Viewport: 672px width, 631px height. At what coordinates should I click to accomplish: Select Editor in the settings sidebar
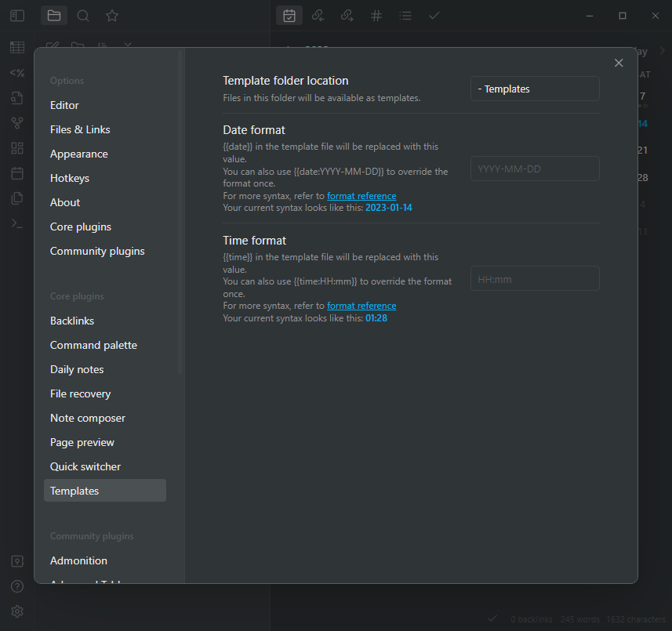[64, 105]
